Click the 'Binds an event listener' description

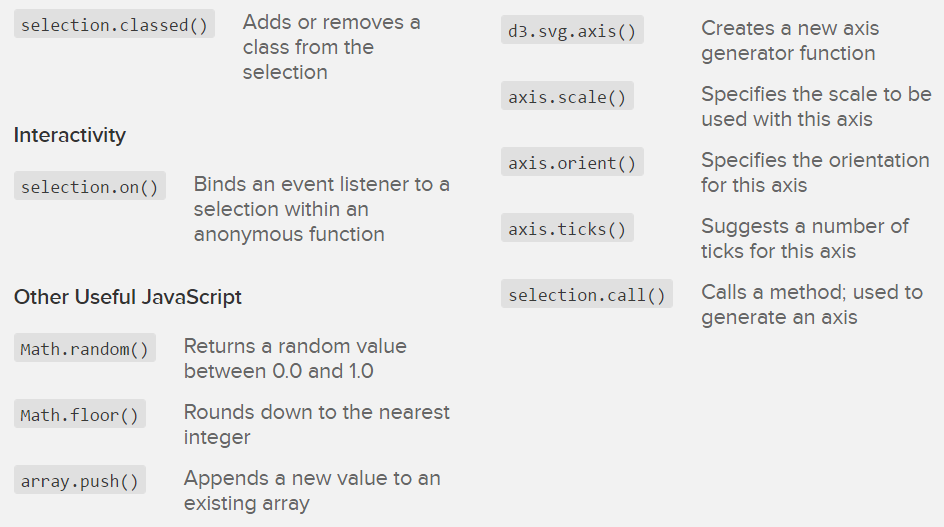pyautogui.click(x=321, y=209)
